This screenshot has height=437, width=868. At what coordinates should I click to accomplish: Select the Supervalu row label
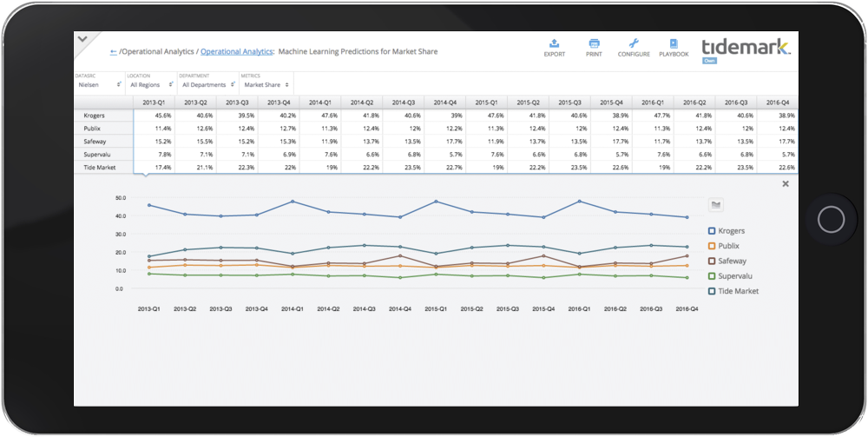(104, 155)
